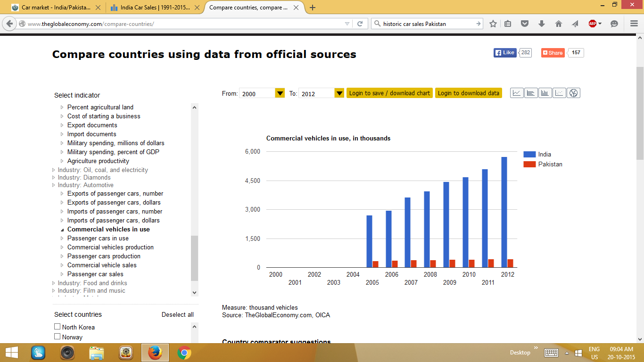Select Cost of starting a business
The image size is (644, 362).
click(104, 116)
